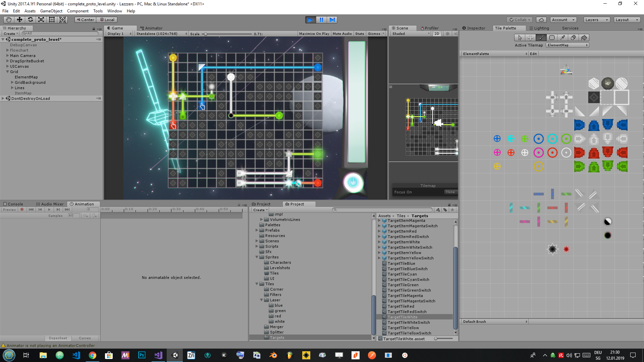Image resolution: width=644 pixels, height=362 pixels.
Task: Expand the GridBackground hierarchy item
Action: [x=12, y=82]
